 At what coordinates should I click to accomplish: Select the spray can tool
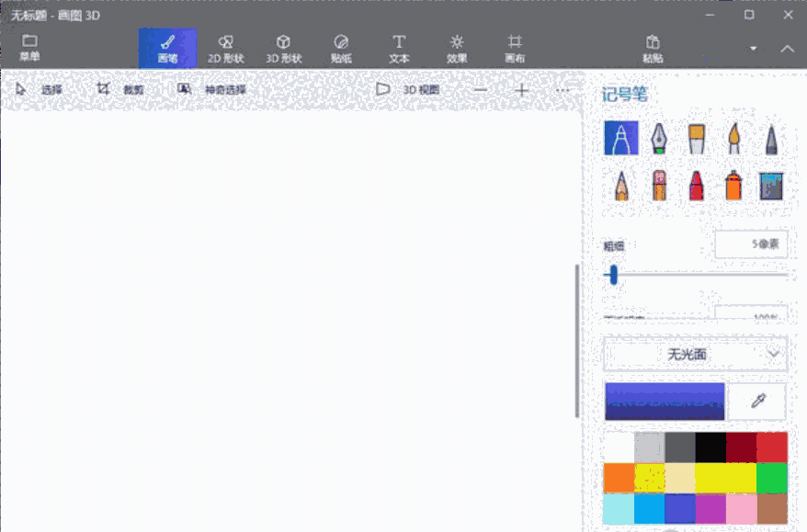point(733,185)
